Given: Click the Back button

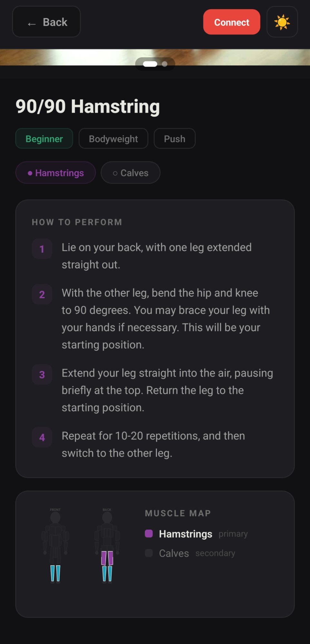Looking at the screenshot, I should (46, 22).
